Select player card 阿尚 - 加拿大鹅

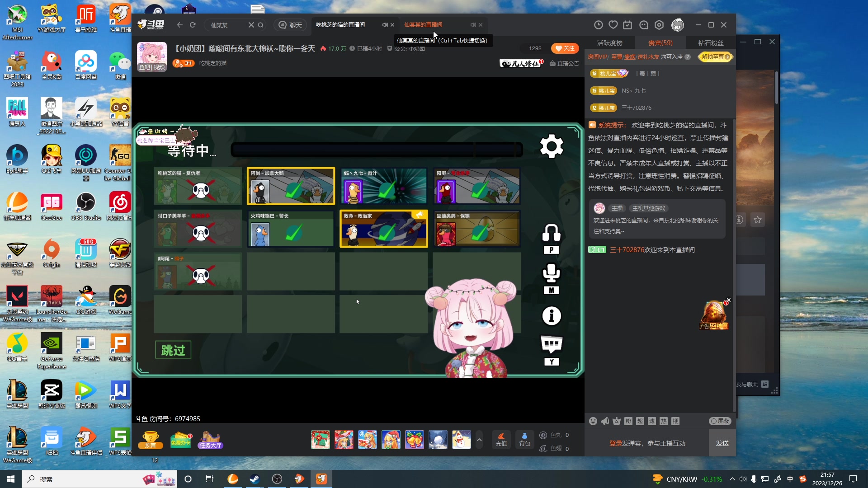point(291,186)
